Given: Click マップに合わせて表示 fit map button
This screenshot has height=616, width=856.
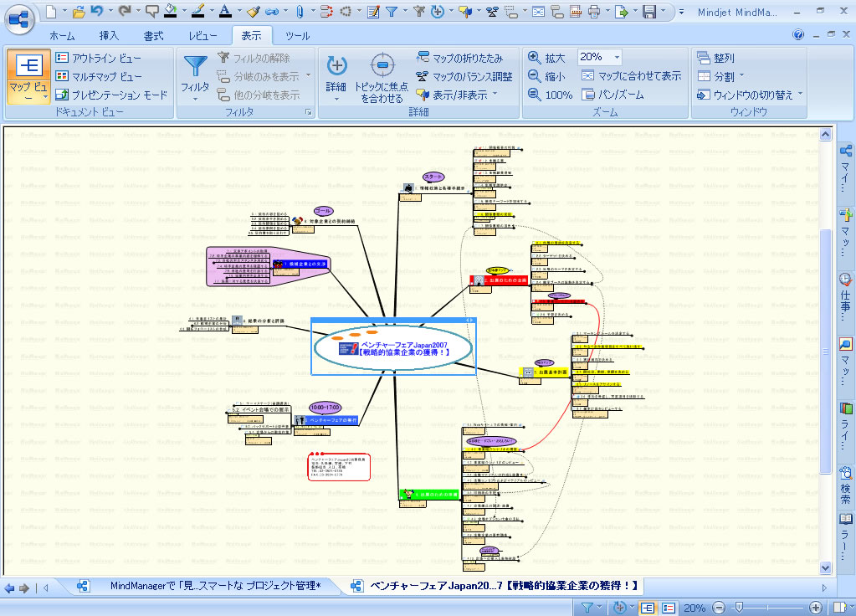Looking at the screenshot, I should tap(632, 76).
